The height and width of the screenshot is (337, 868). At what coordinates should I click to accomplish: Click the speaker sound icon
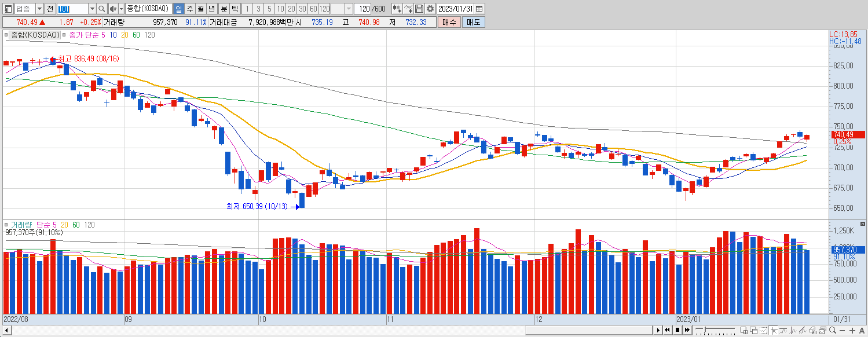coord(113,9)
